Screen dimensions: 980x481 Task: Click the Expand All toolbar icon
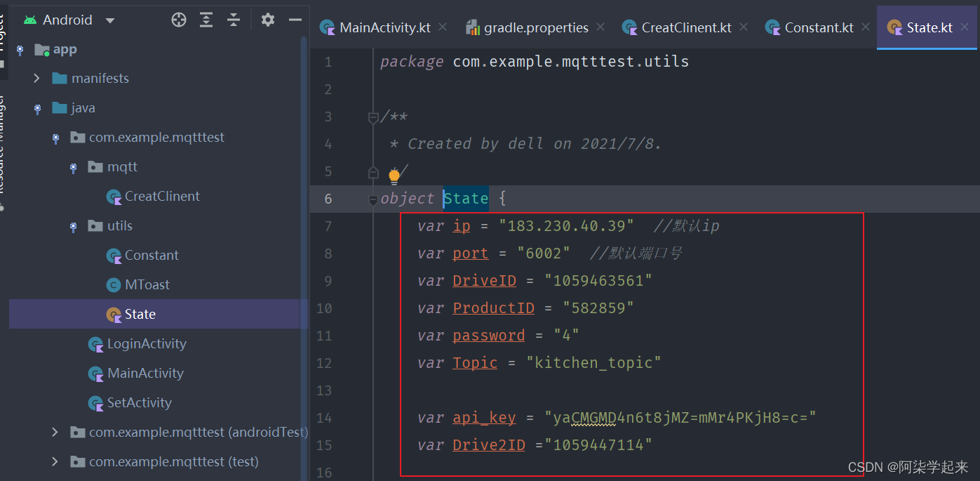(x=206, y=20)
